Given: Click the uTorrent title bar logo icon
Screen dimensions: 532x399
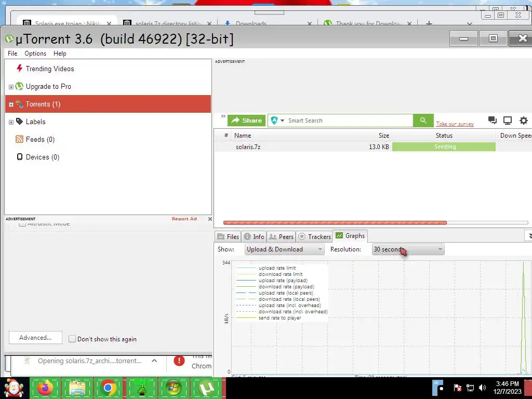Looking at the screenshot, I should pyautogui.click(x=9, y=39).
